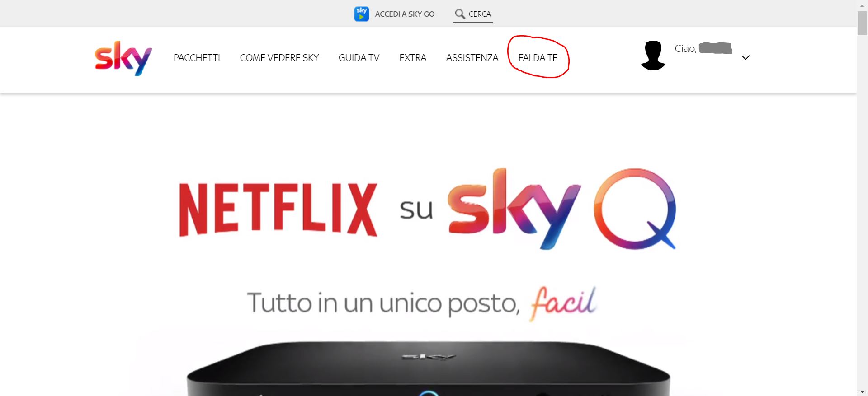Click the Sky logo in the header

[123, 58]
